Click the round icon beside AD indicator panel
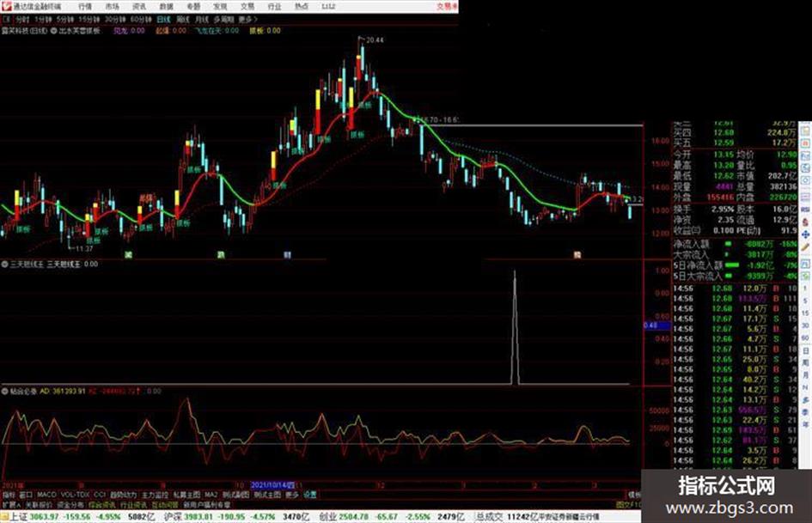Screen dimensions: 812x523 (x=4, y=392)
